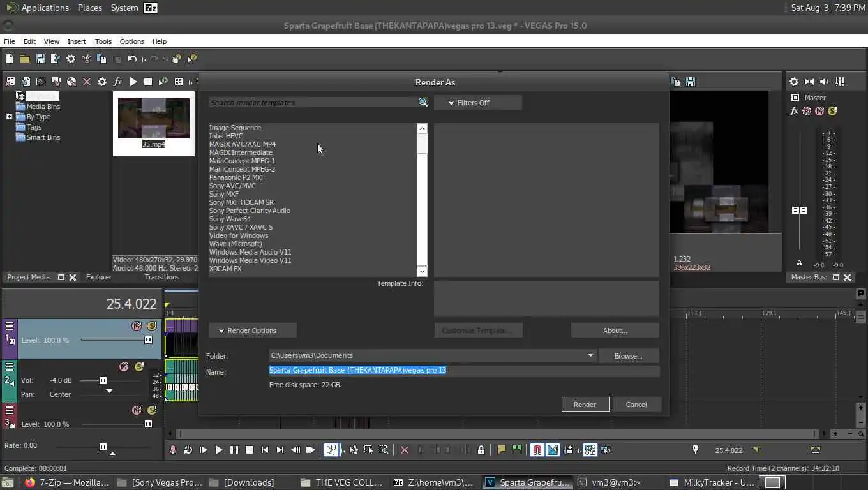Viewport: 868px width, 490px height.
Task: Select the 35.mp4 media thumbnail
Action: tap(154, 123)
